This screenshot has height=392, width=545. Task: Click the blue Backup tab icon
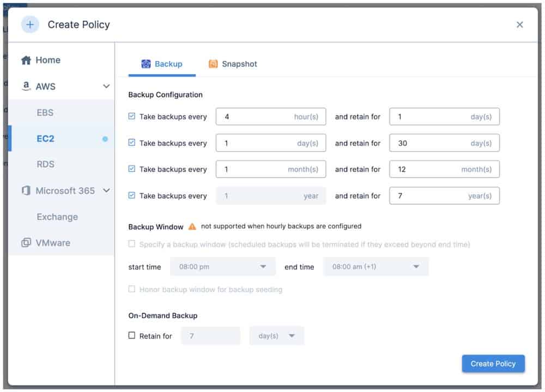pyautogui.click(x=146, y=64)
